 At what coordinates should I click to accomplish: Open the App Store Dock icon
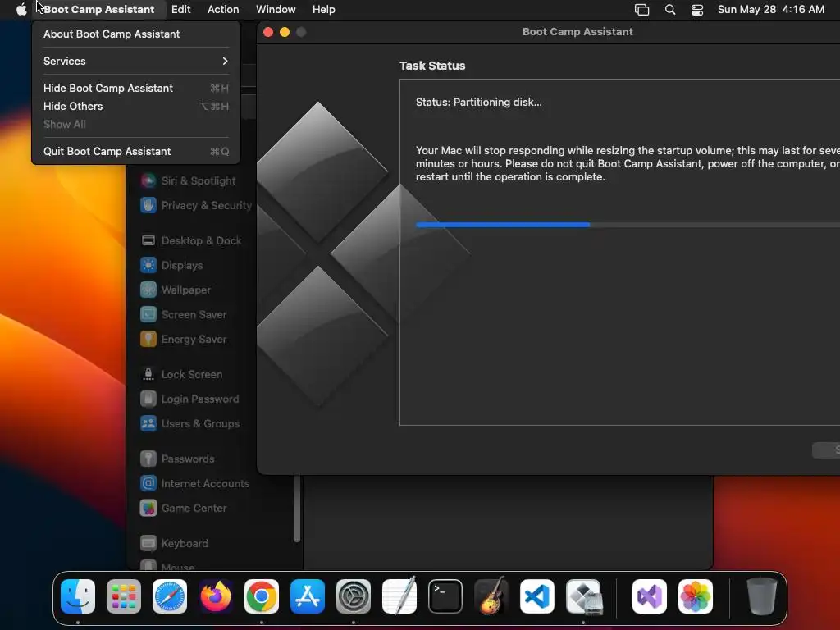click(x=308, y=596)
